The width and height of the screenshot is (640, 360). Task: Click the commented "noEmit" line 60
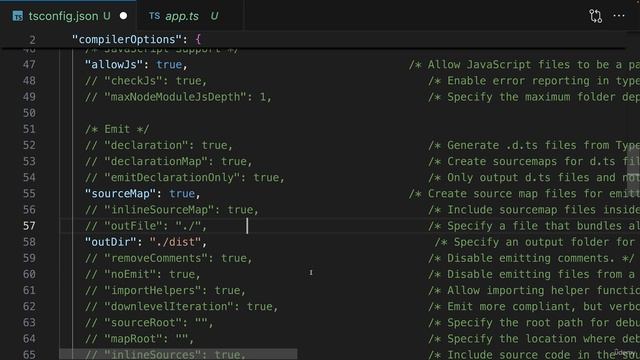(143, 274)
